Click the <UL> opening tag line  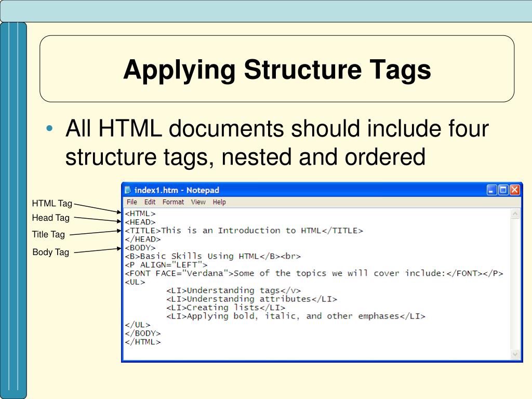click(x=135, y=282)
